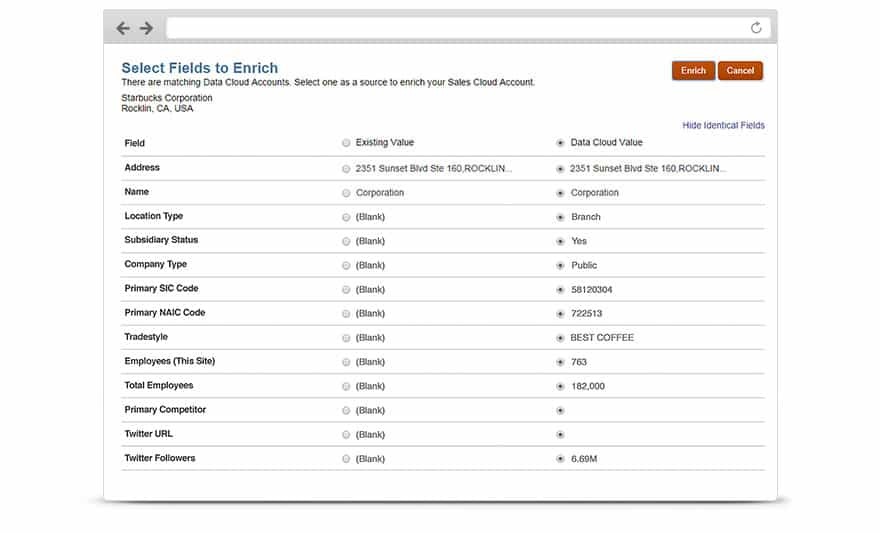Image resolution: width=880 pixels, height=533 pixels.
Task: Select 6.69M radio for Twitter Followers
Action: coord(560,459)
